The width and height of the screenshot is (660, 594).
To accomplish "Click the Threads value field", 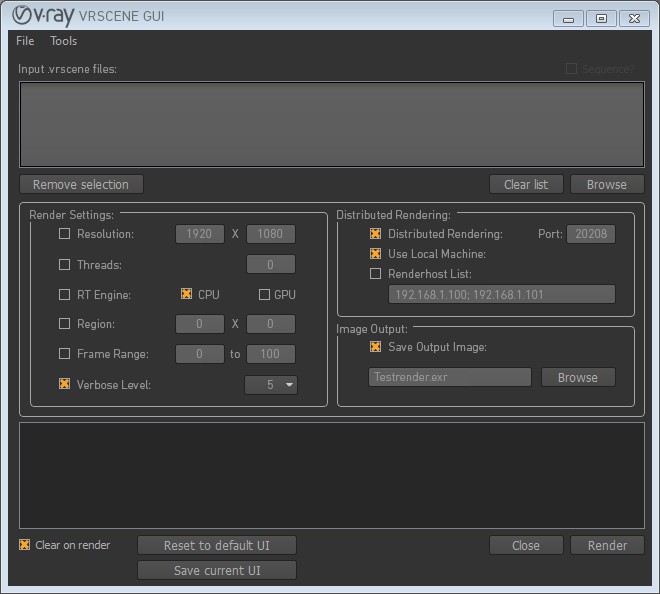I will [x=271, y=264].
